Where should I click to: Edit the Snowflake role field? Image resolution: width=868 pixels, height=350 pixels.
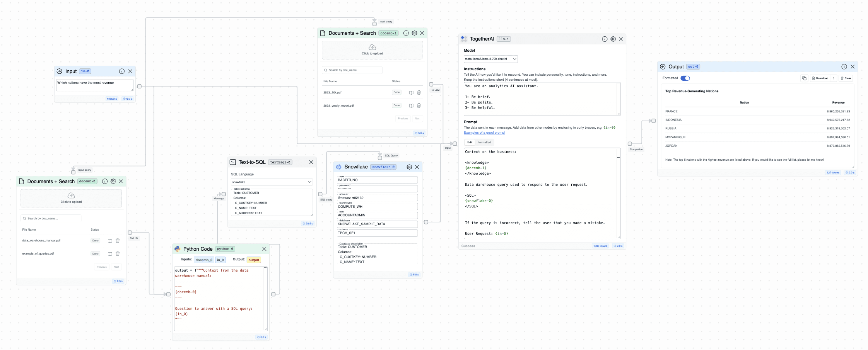pyautogui.click(x=377, y=215)
